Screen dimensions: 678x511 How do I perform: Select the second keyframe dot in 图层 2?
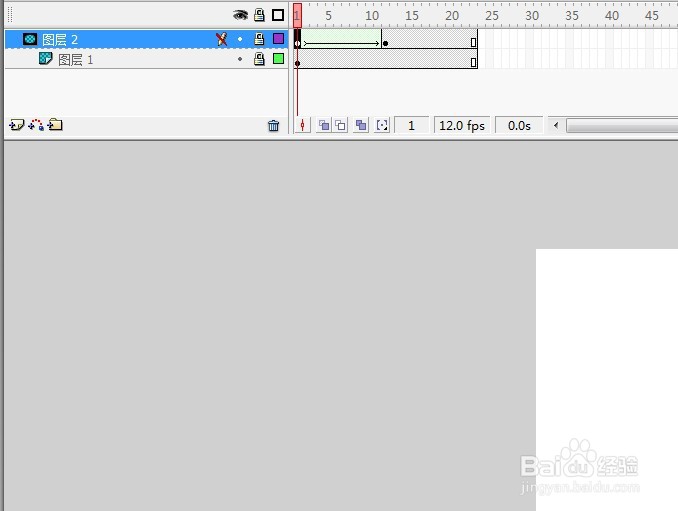tap(386, 43)
